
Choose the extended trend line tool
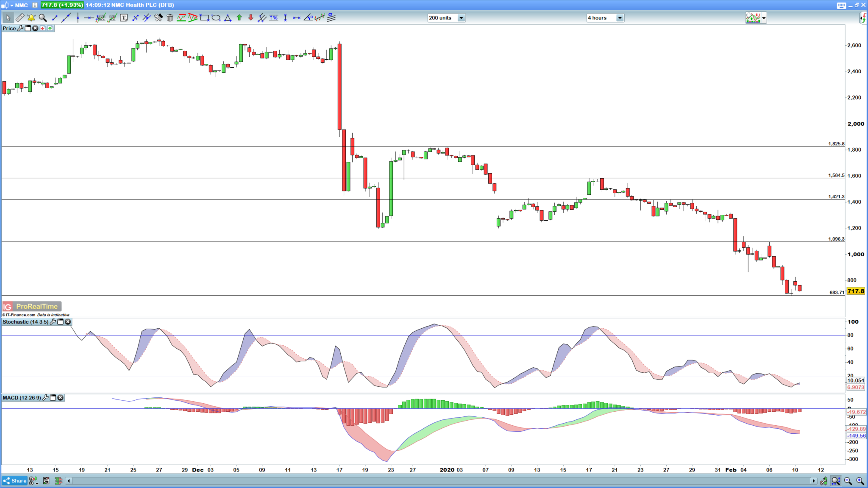(x=66, y=18)
